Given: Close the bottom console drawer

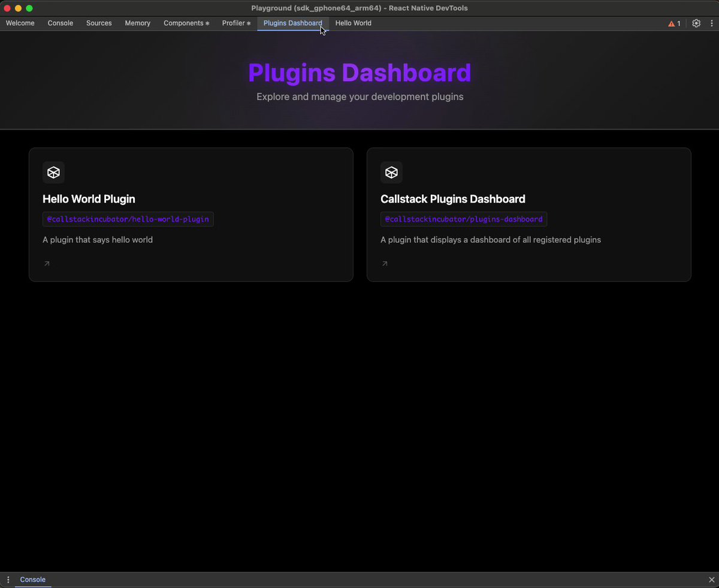Looking at the screenshot, I should tap(712, 580).
